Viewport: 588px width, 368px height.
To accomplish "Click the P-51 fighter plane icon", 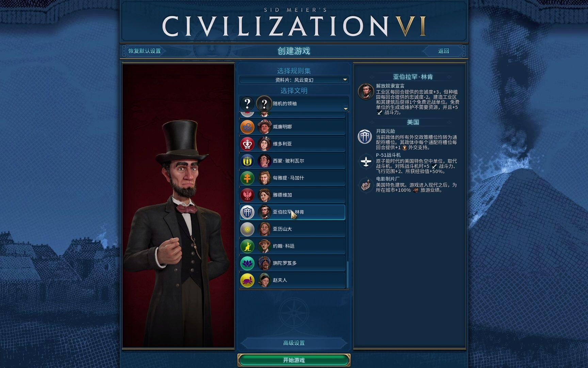I will 366,162.
